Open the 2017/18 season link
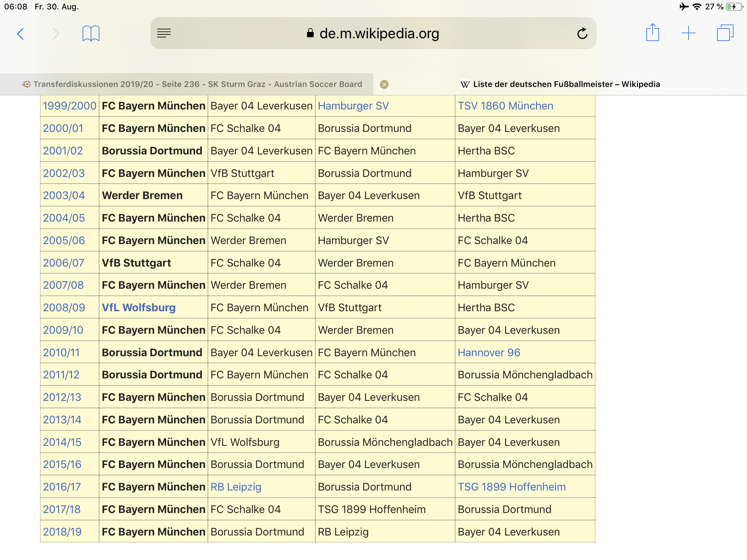747x560 pixels. pyautogui.click(x=62, y=509)
